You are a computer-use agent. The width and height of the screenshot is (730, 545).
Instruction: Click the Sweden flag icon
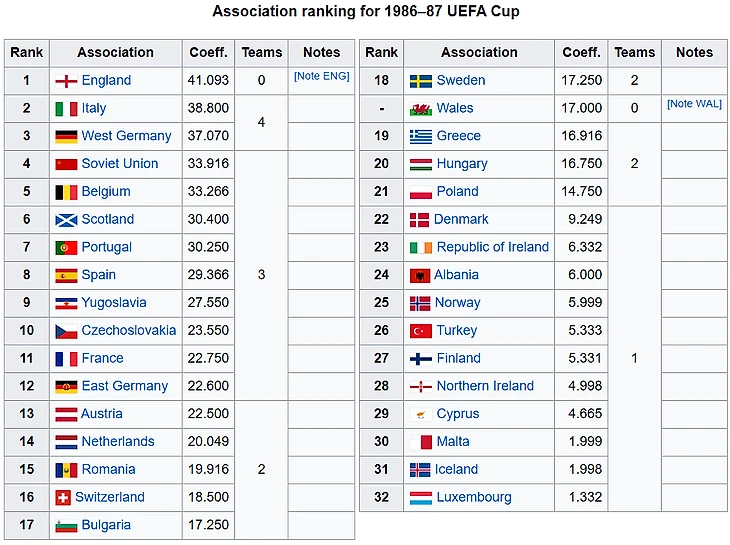420,81
